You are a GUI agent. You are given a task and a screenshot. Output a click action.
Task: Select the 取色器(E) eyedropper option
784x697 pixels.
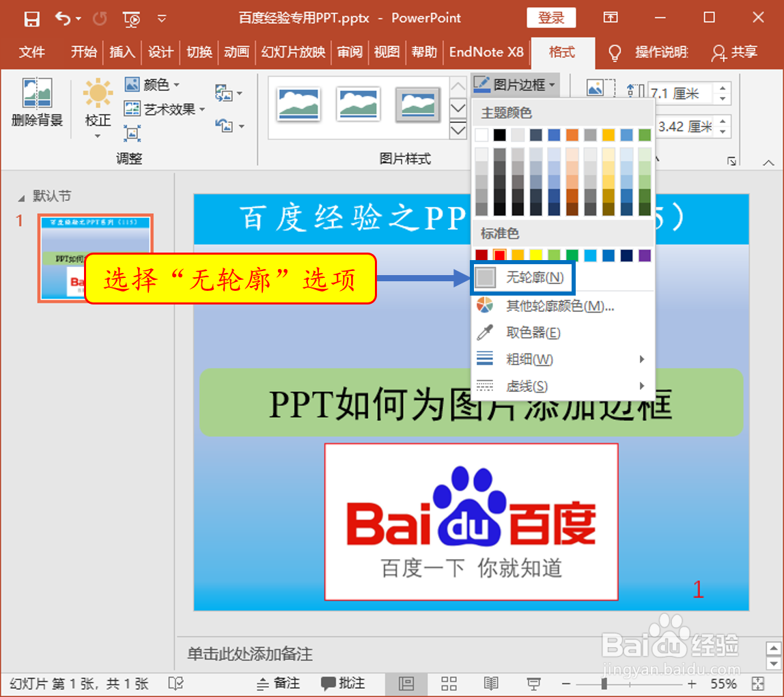[x=563, y=332]
